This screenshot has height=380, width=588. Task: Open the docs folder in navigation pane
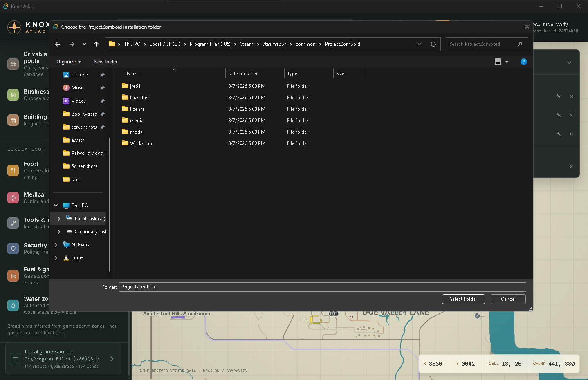point(76,179)
